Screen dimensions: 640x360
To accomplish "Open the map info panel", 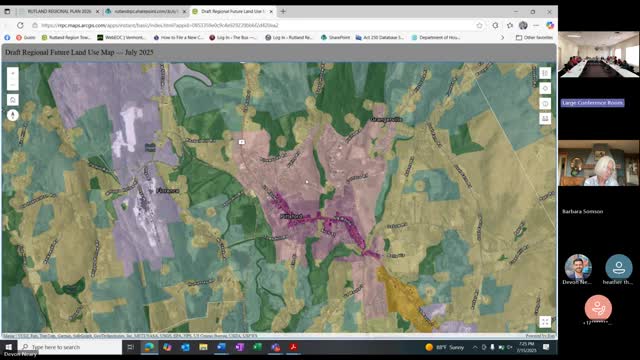I will pyautogui.click(x=545, y=104).
